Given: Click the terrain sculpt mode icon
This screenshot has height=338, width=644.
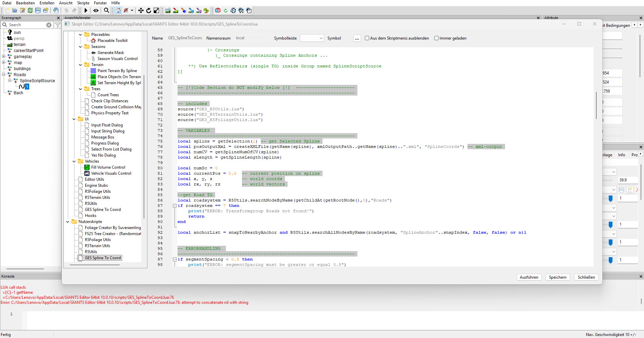Looking at the screenshot, I should point(168,10).
